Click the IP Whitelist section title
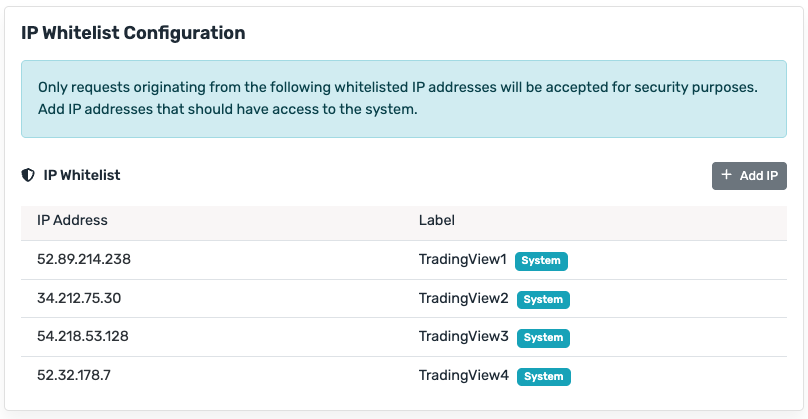Viewport: 808px width, 419px height. click(x=82, y=175)
